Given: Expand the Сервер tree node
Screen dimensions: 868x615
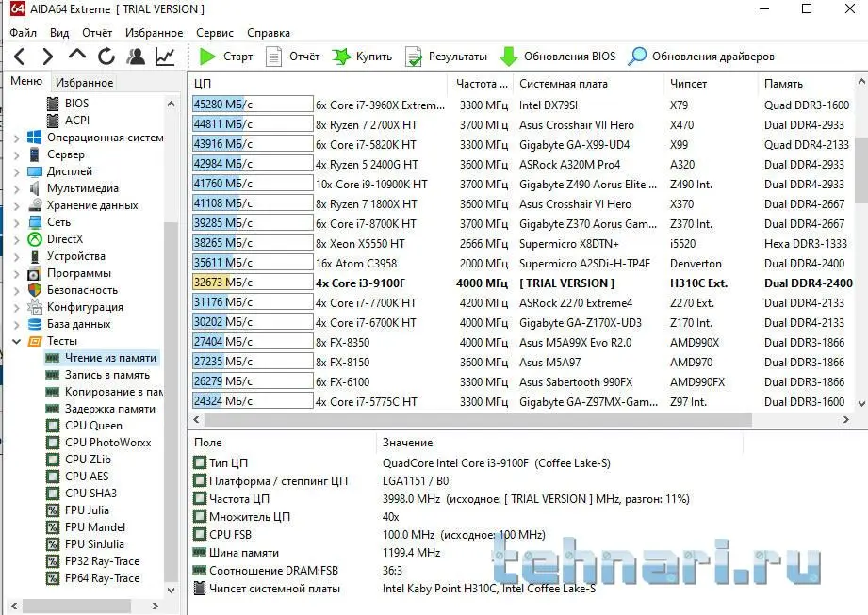Looking at the screenshot, I should tap(17, 154).
